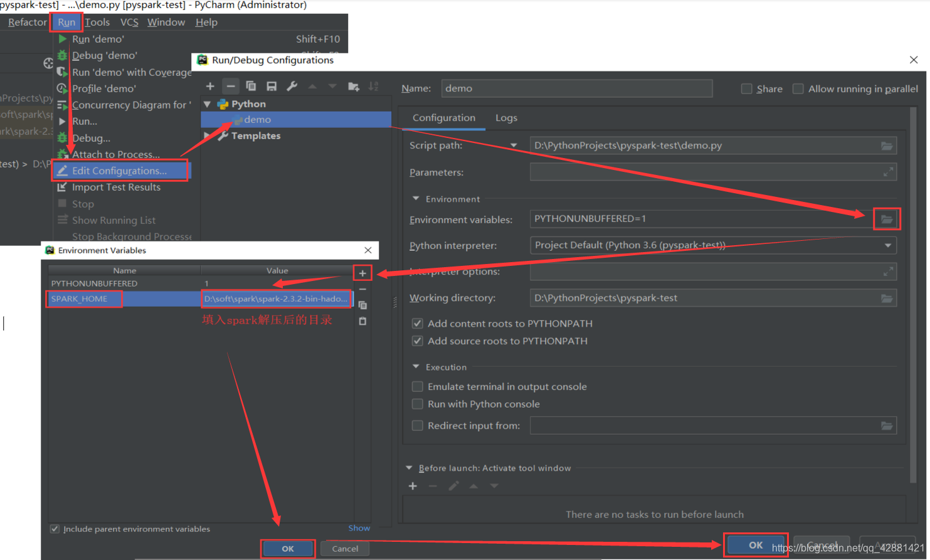Sort configurations icon in toolbar
This screenshot has height=560, width=930.
coord(374,87)
